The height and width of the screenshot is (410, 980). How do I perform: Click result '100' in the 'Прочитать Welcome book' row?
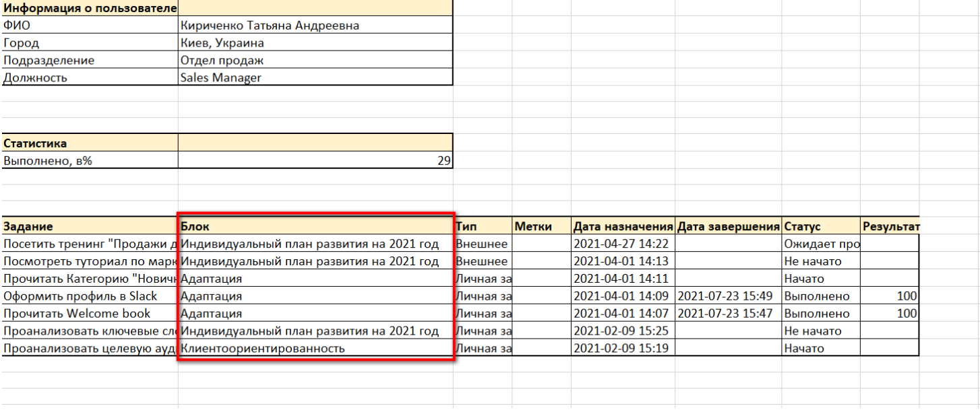(x=890, y=313)
